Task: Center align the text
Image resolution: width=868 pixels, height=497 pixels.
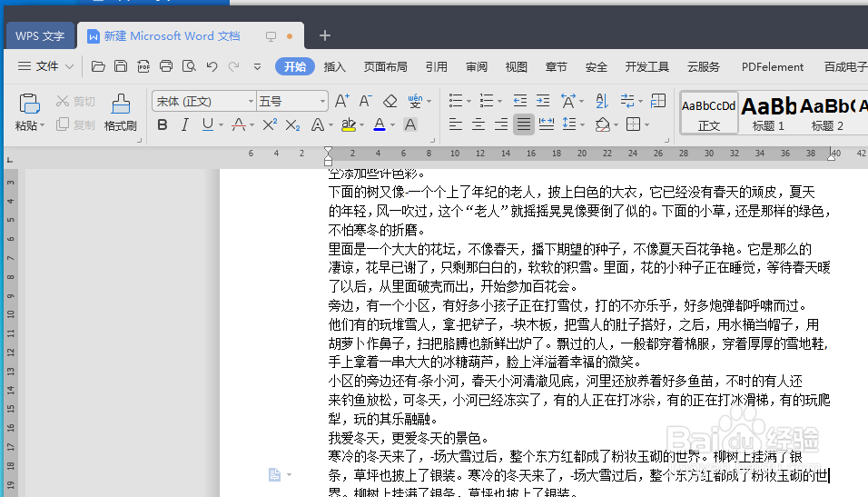Action: 478,124
